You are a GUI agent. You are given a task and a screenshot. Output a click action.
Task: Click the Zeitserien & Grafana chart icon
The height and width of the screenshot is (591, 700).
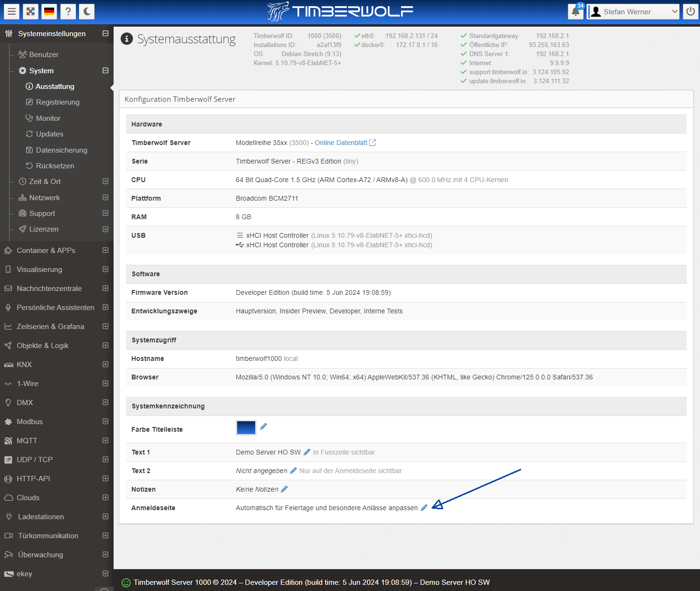[x=8, y=327]
